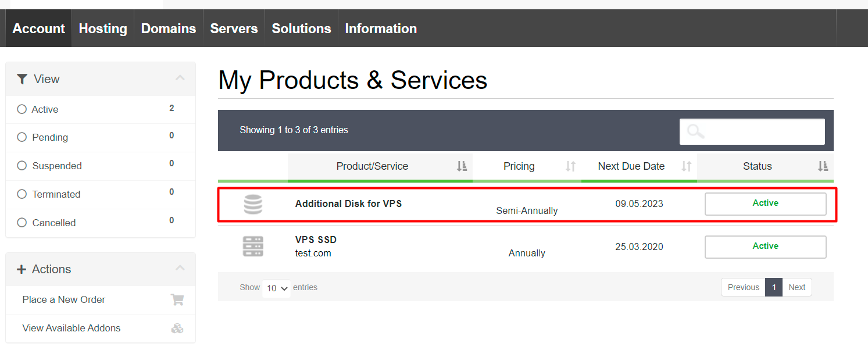Open the Domains menu
The image size is (868, 350).
point(169,28)
